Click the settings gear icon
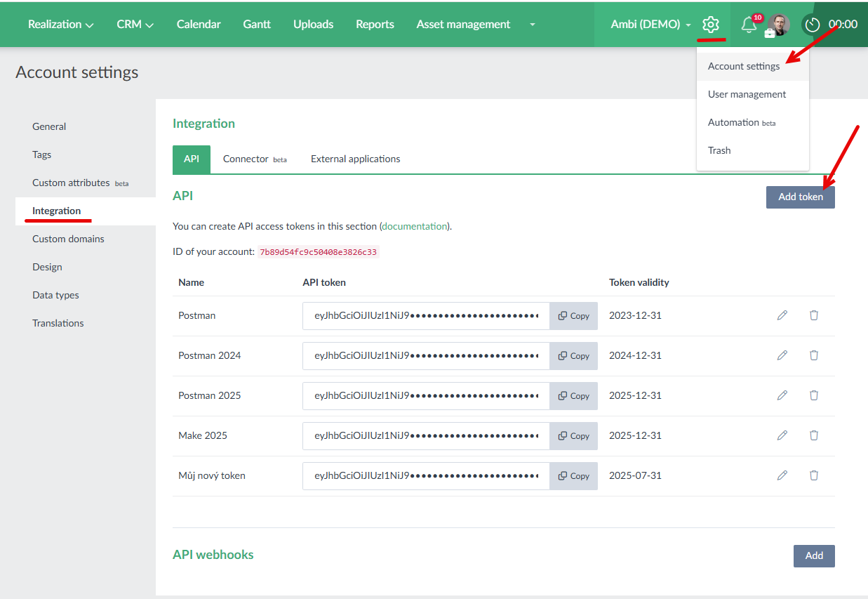868x599 pixels. pyautogui.click(x=711, y=25)
